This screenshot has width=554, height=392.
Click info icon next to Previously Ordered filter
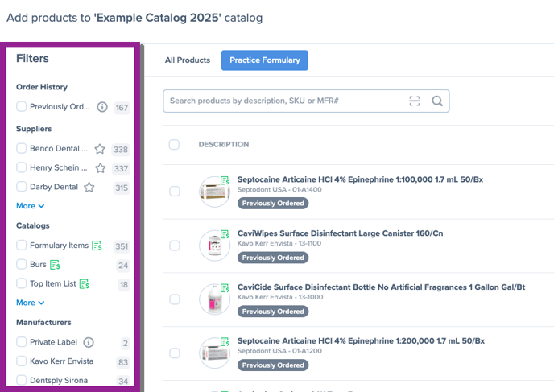coord(102,106)
